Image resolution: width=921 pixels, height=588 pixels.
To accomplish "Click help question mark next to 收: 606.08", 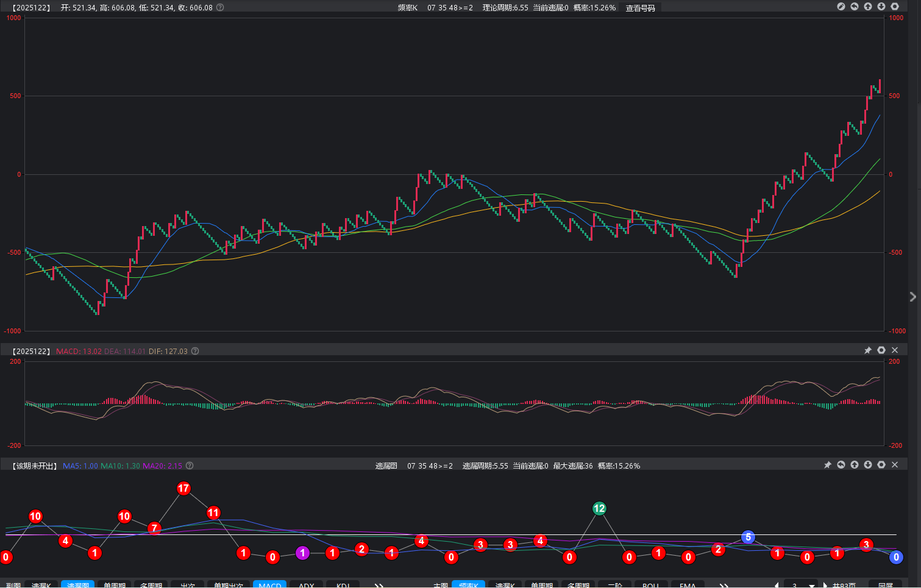I will point(220,7).
